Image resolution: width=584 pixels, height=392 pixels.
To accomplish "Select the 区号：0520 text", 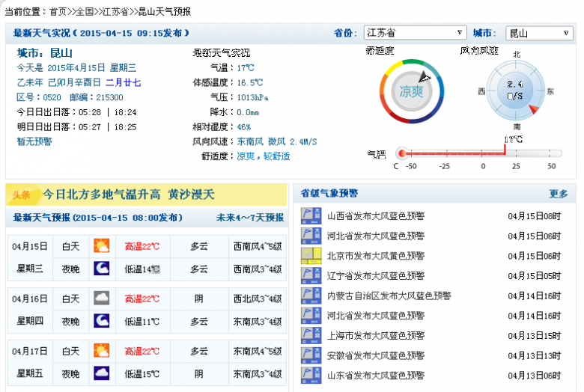I will (x=39, y=97).
